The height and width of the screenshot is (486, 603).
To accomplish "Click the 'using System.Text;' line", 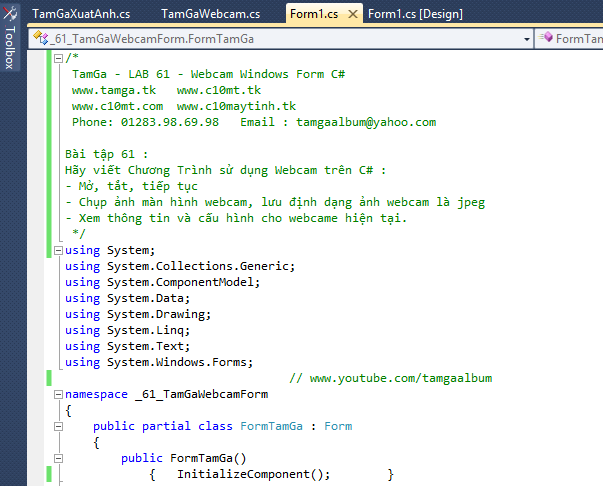I will click(x=127, y=346).
